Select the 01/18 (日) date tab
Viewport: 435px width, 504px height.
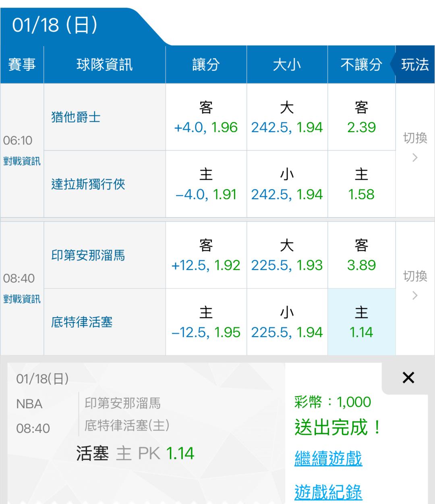click(x=55, y=25)
